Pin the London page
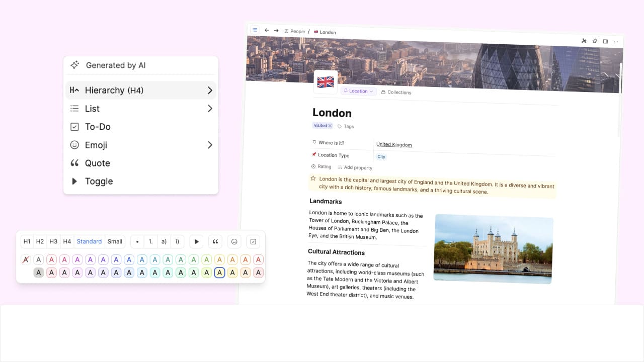The image size is (644, 362). (x=595, y=41)
